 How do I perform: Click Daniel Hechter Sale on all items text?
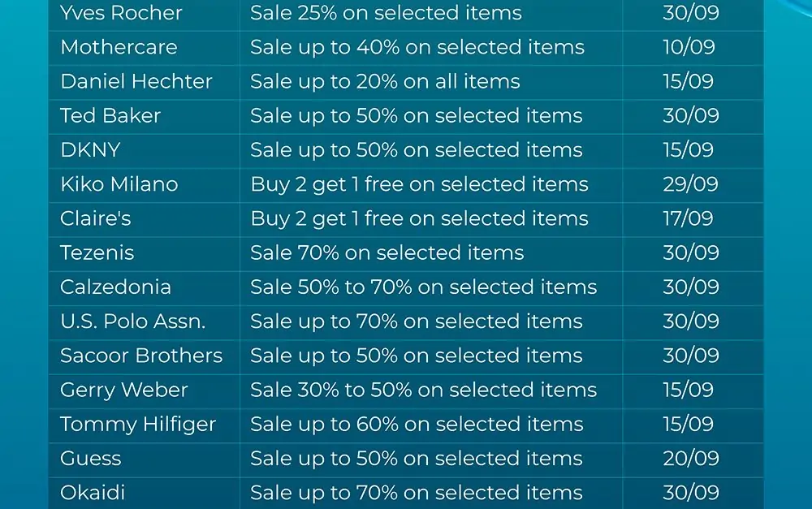pyautogui.click(x=385, y=81)
